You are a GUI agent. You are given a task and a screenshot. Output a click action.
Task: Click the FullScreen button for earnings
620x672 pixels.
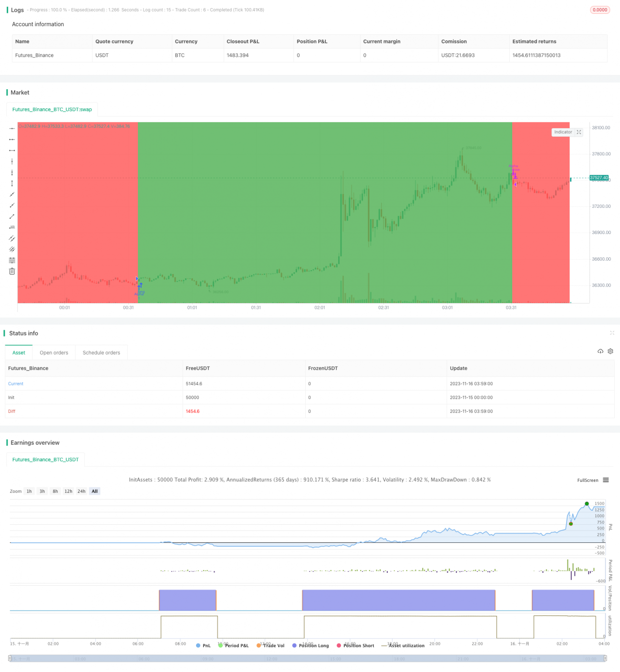(x=588, y=480)
